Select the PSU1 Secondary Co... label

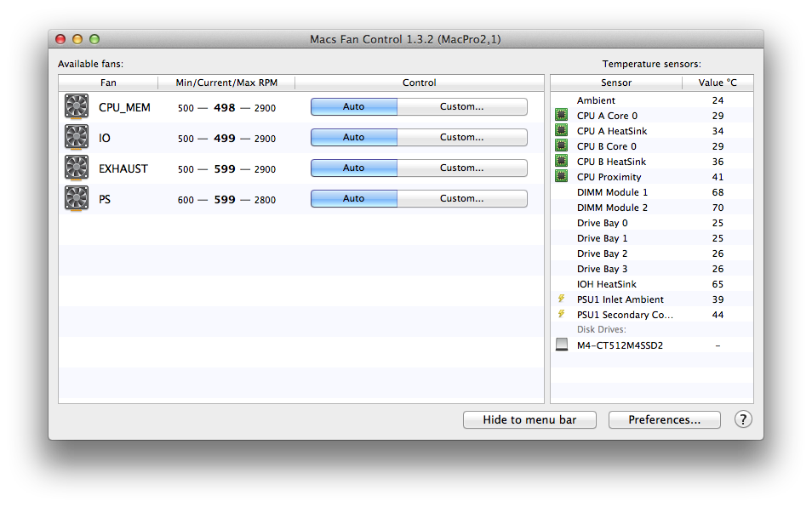click(x=625, y=315)
